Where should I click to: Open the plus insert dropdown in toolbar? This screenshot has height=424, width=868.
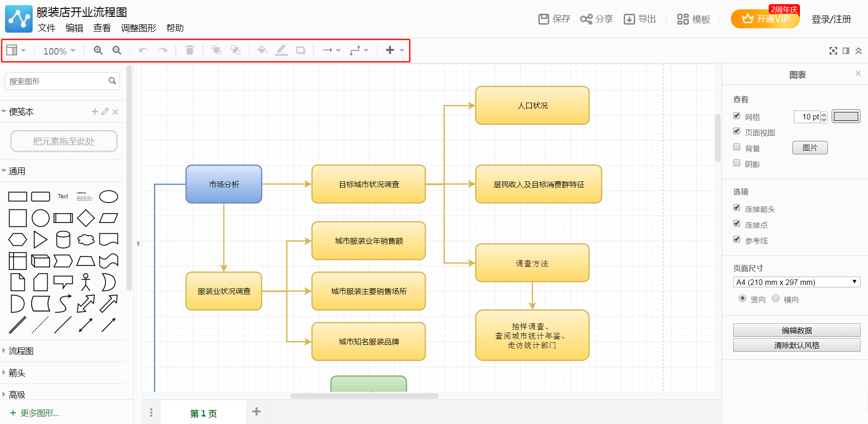pyautogui.click(x=395, y=50)
